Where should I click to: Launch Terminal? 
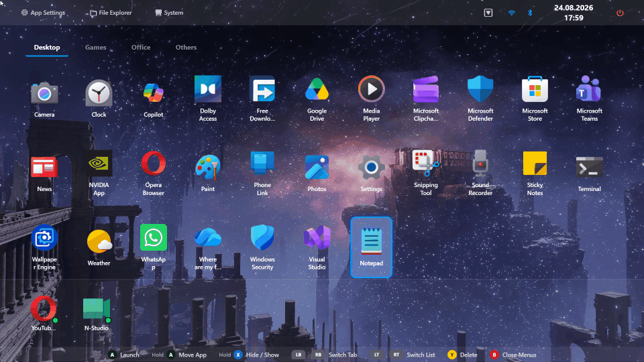pyautogui.click(x=590, y=174)
